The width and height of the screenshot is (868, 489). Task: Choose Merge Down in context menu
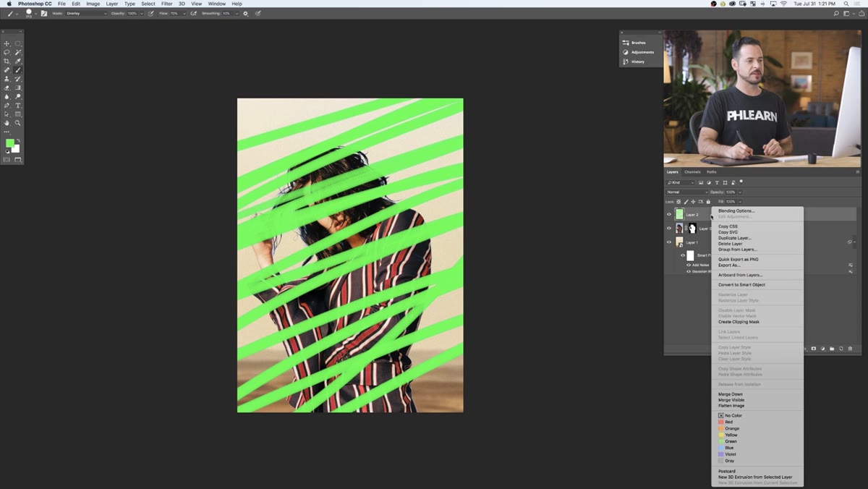point(731,394)
